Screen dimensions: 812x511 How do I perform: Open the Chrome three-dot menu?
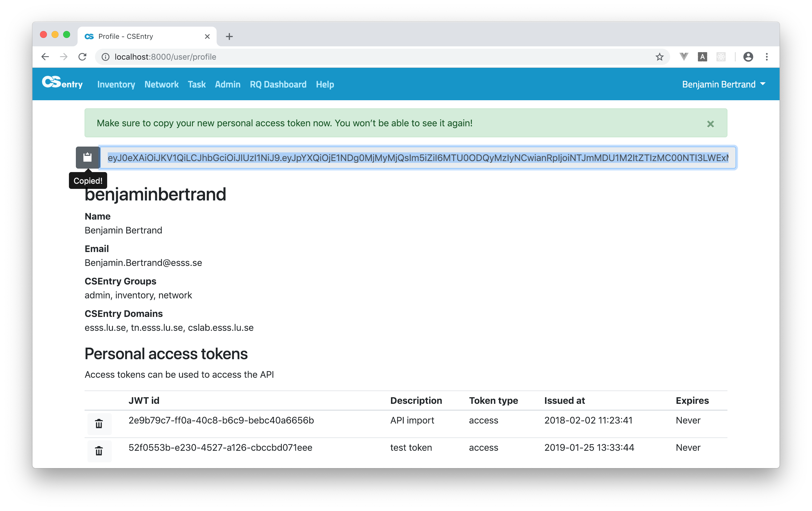[x=767, y=57]
